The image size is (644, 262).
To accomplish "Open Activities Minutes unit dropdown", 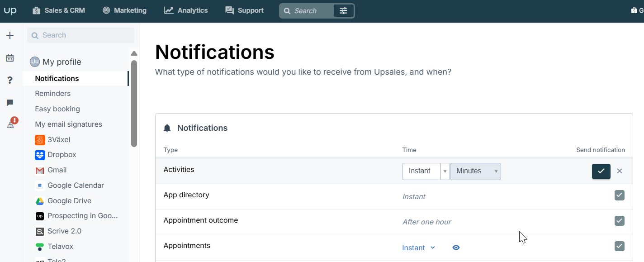I will (x=475, y=171).
